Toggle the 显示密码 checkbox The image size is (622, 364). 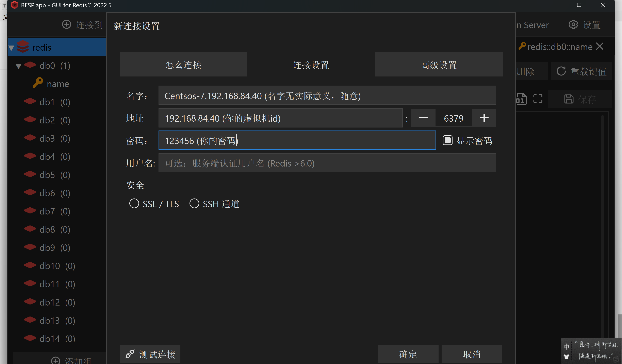447,140
